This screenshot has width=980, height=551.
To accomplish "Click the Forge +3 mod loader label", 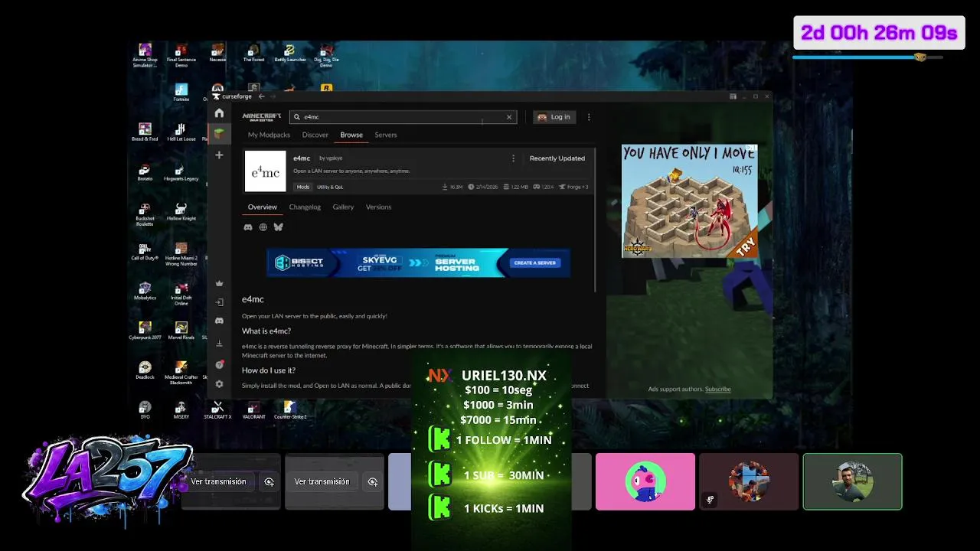I will [573, 187].
